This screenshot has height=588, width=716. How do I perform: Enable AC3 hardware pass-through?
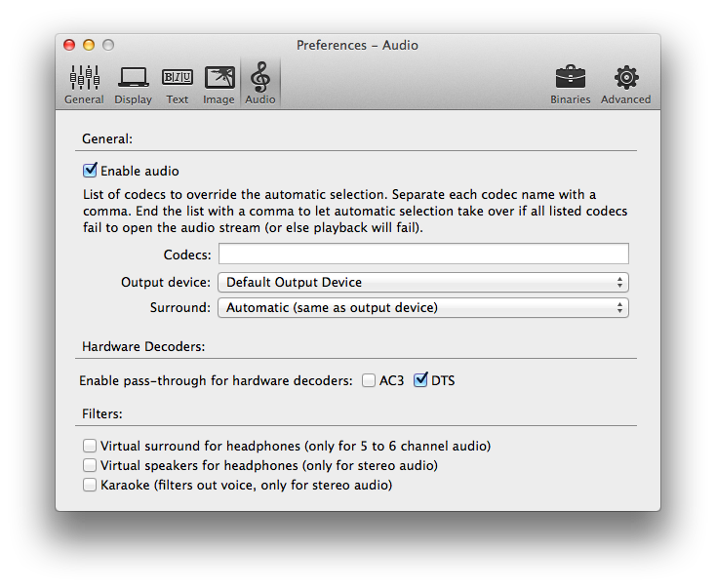[x=369, y=380]
